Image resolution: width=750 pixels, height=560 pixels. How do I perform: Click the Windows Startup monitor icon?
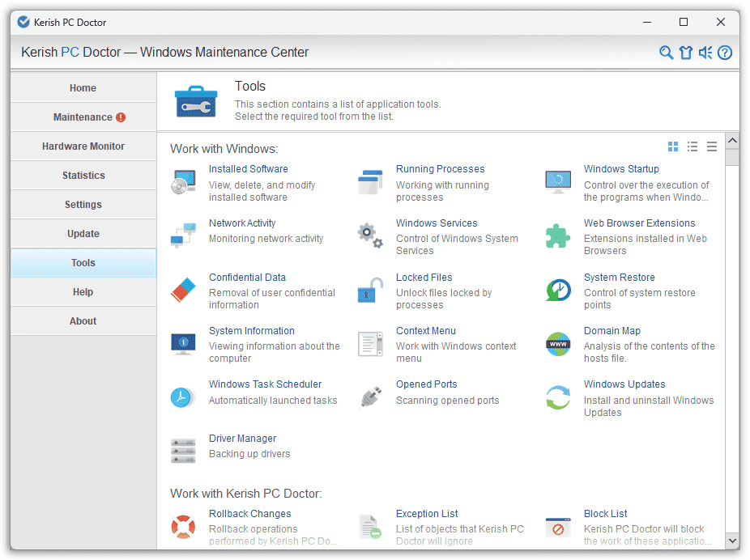[558, 182]
